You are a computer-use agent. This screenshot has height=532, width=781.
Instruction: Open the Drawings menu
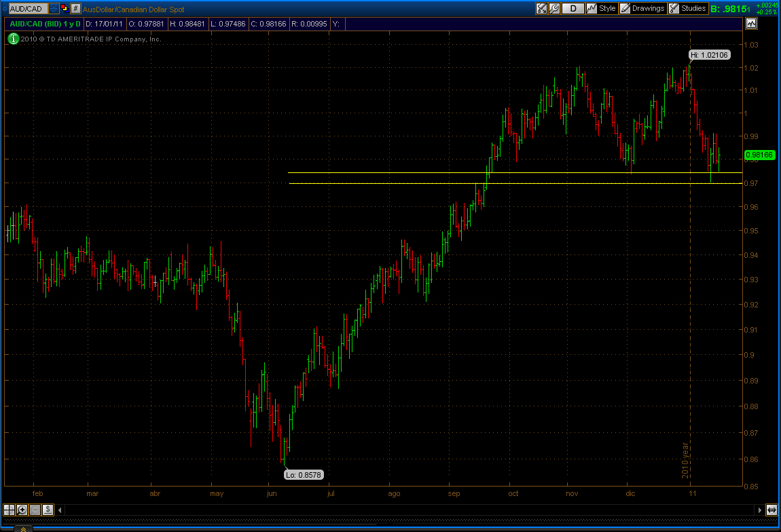tap(642, 8)
